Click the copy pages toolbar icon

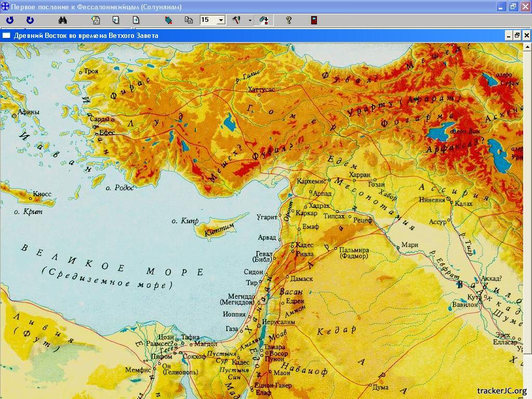coord(189,20)
